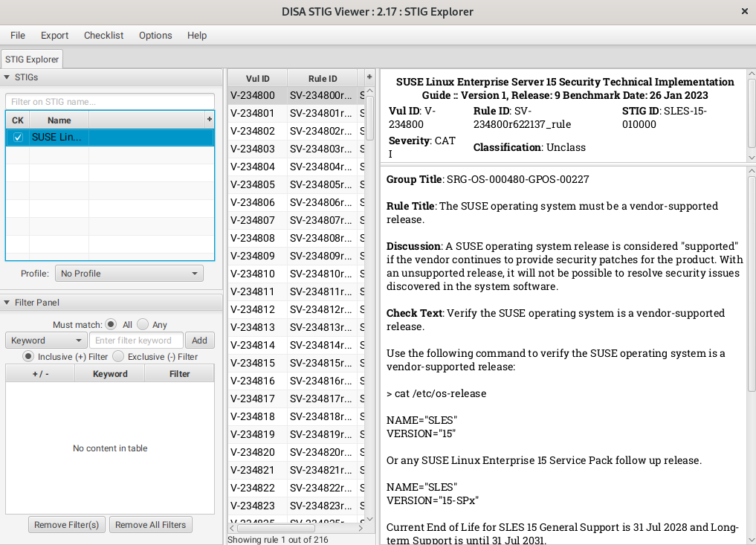
Task: Uncheck the SUSE Linux STIG checkbox
Action: coord(18,138)
